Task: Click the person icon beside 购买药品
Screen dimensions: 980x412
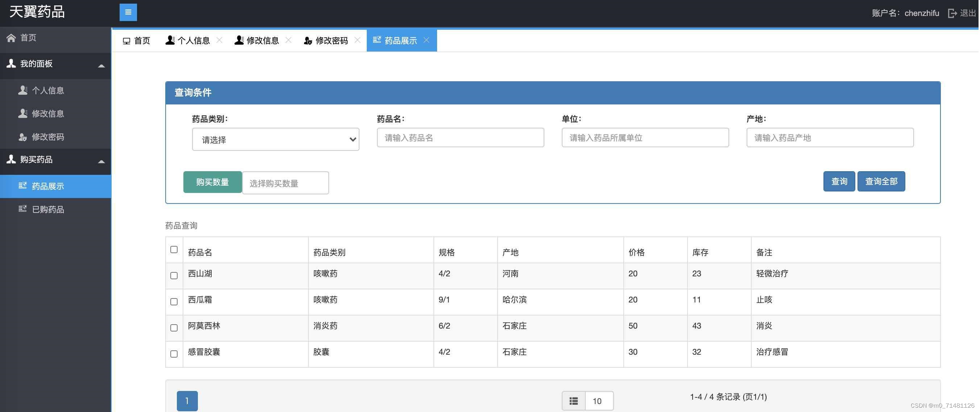Action: [x=11, y=159]
